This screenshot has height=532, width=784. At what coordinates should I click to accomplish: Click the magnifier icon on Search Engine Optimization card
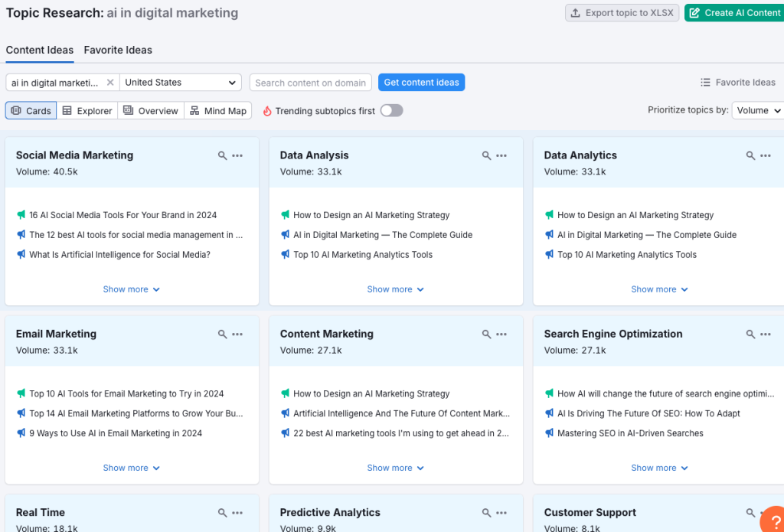(x=749, y=334)
